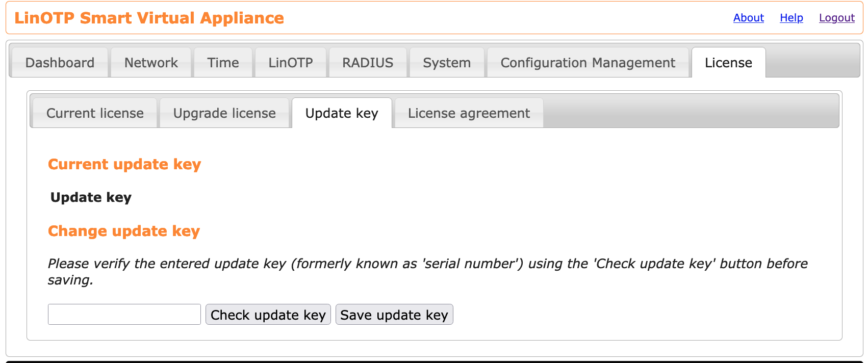868x363 pixels.
Task: Select the License tab
Action: click(728, 63)
